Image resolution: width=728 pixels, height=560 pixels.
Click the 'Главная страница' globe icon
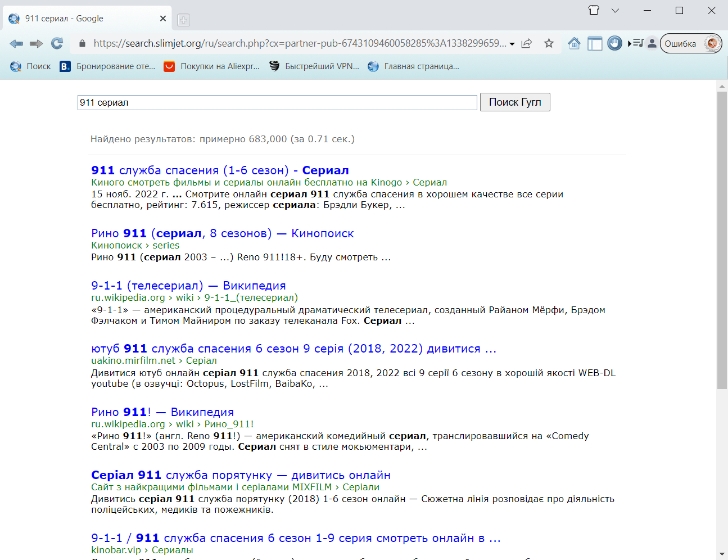373,66
